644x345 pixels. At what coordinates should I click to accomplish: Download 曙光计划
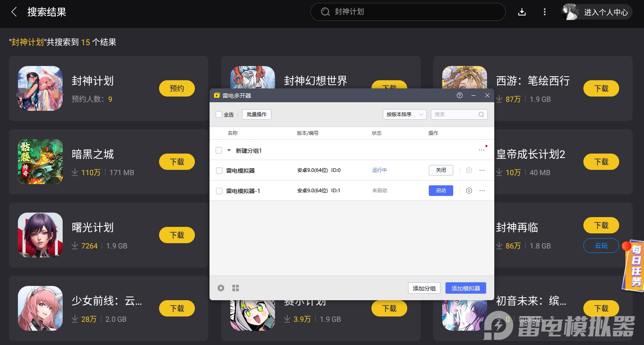click(x=177, y=235)
